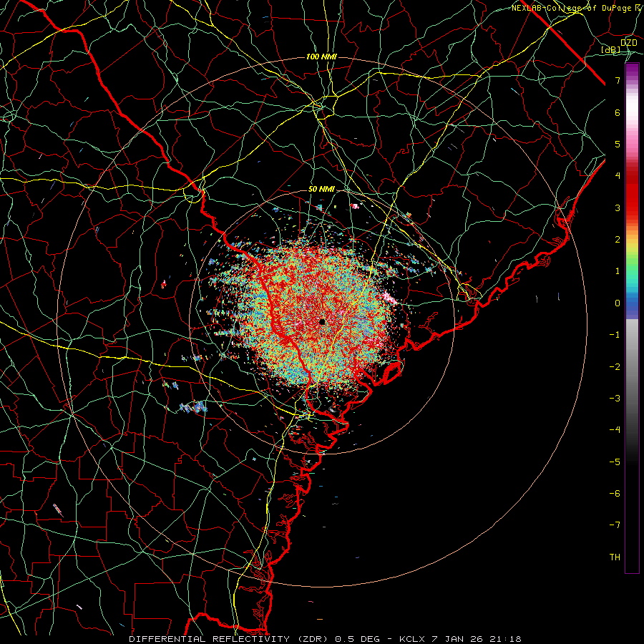The height and width of the screenshot is (644, 644).
Task: Click the "1" value on the dB scale
Action: 618,271
